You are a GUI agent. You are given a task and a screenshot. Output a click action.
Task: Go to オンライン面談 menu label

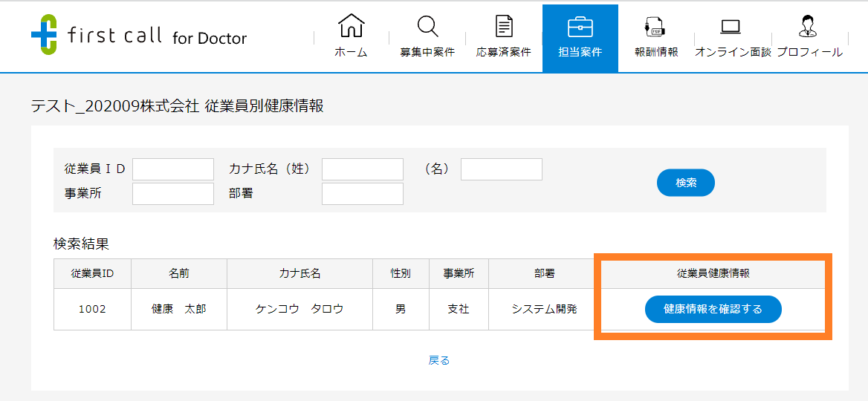pos(733,53)
